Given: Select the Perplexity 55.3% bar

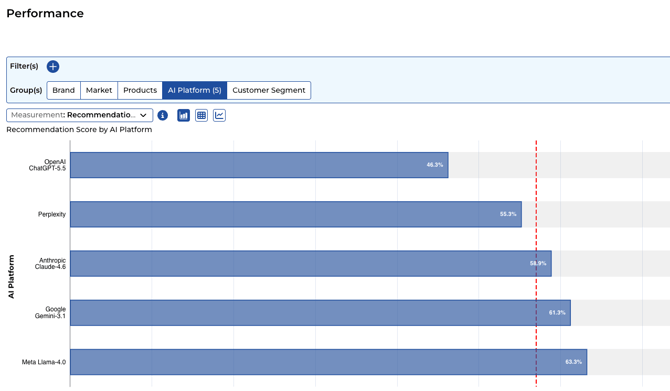Looking at the screenshot, I should pos(296,214).
